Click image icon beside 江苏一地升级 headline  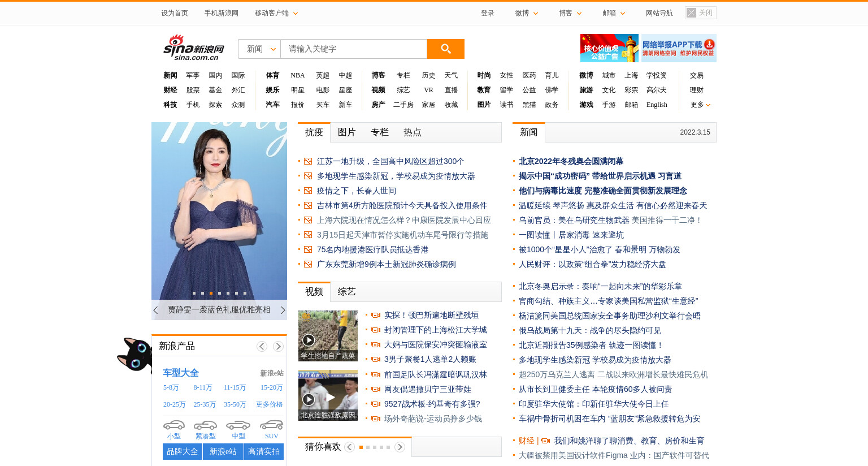(x=308, y=161)
